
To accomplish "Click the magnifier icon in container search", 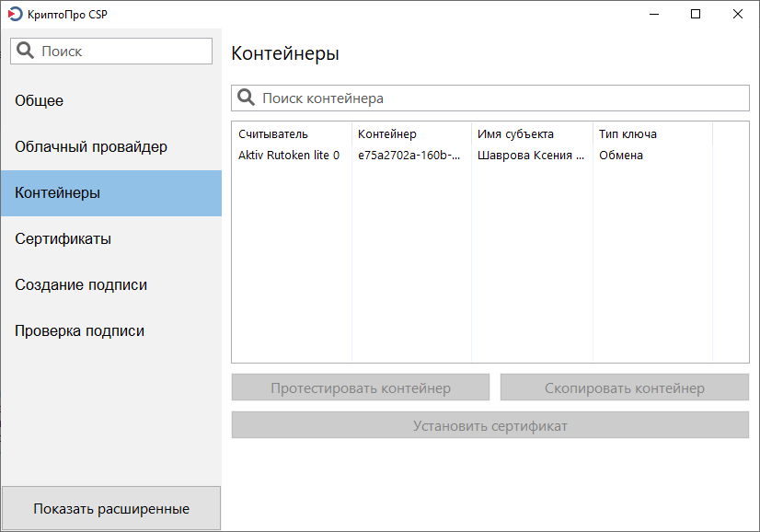I will coord(246,98).
